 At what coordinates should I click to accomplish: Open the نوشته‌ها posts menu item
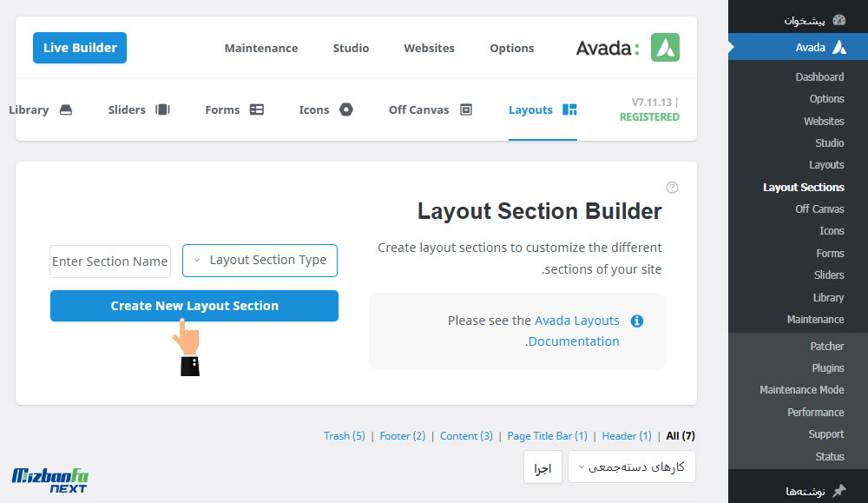(798, 491)
